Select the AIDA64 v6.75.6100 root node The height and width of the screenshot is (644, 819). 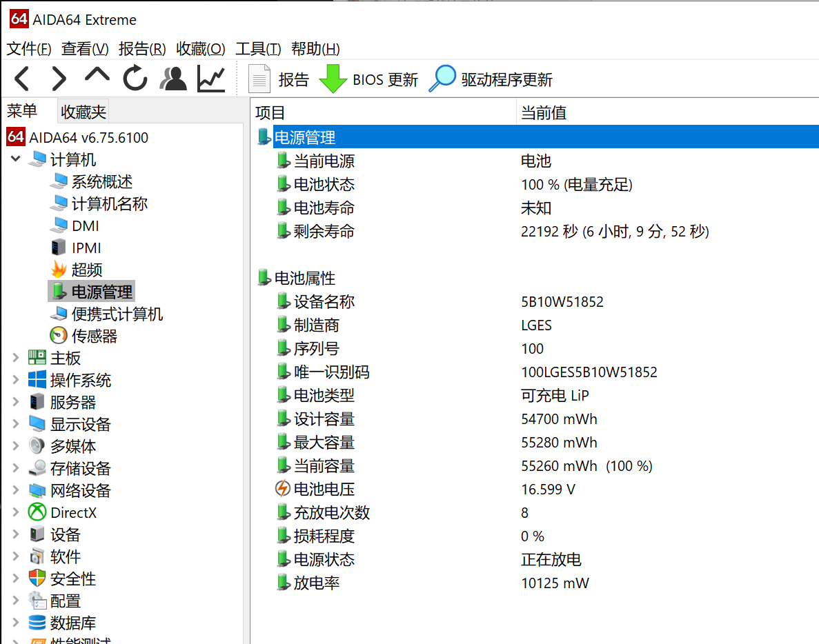[x=77, y=137]
